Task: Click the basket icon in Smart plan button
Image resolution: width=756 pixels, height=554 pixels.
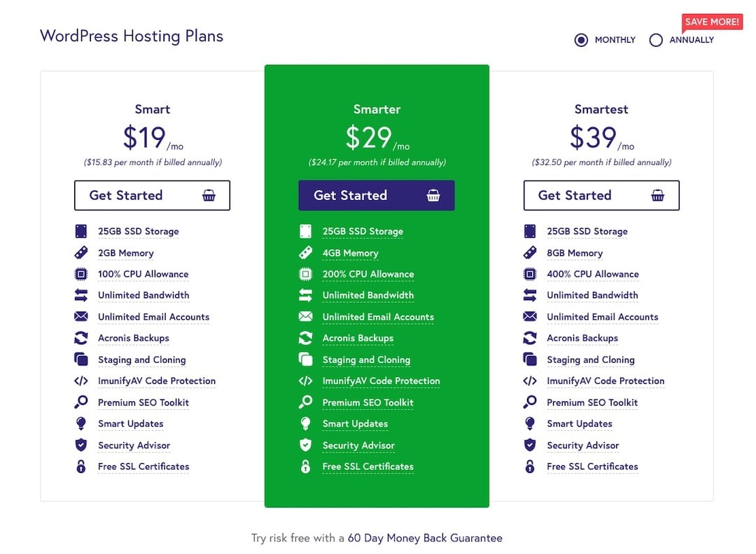Action: tap(209, 195)
